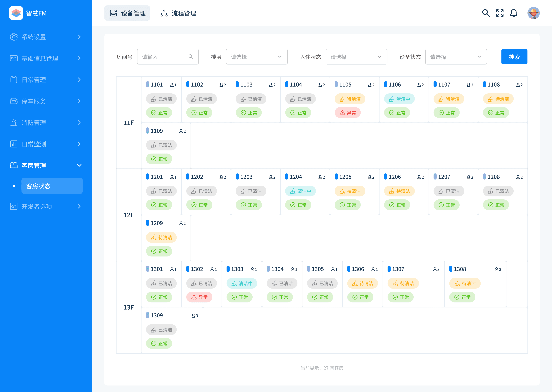Viewport: 552px width, 392px height.
Task: Click the search magnifier icon in header
Action: [486, 13]
